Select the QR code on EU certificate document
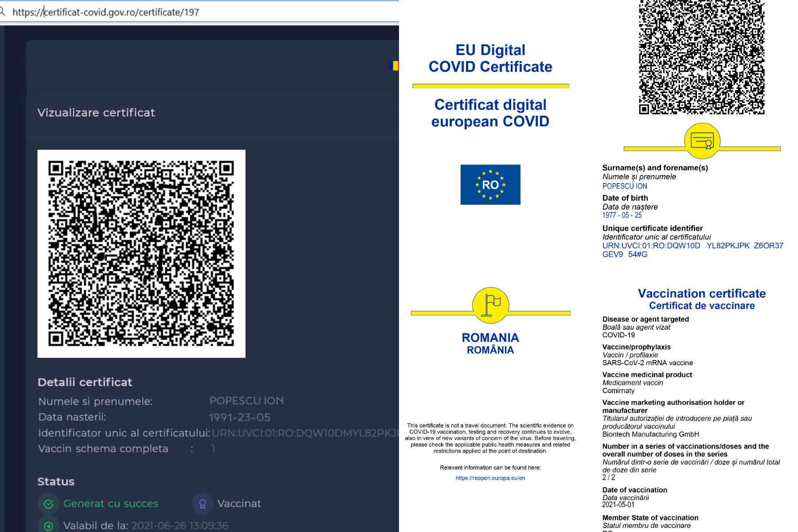The image size is (798, 532). [701, 57]
